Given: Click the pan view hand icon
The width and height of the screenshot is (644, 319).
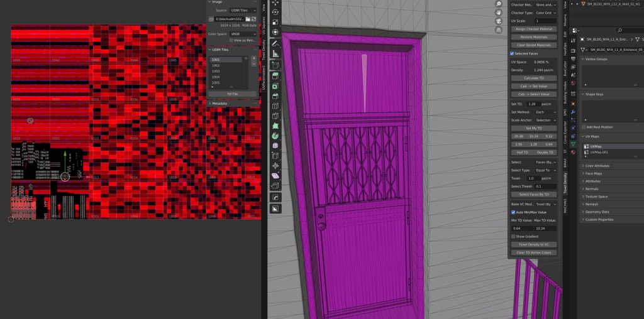Looking at the screenshot, I should tap(499, 12).
